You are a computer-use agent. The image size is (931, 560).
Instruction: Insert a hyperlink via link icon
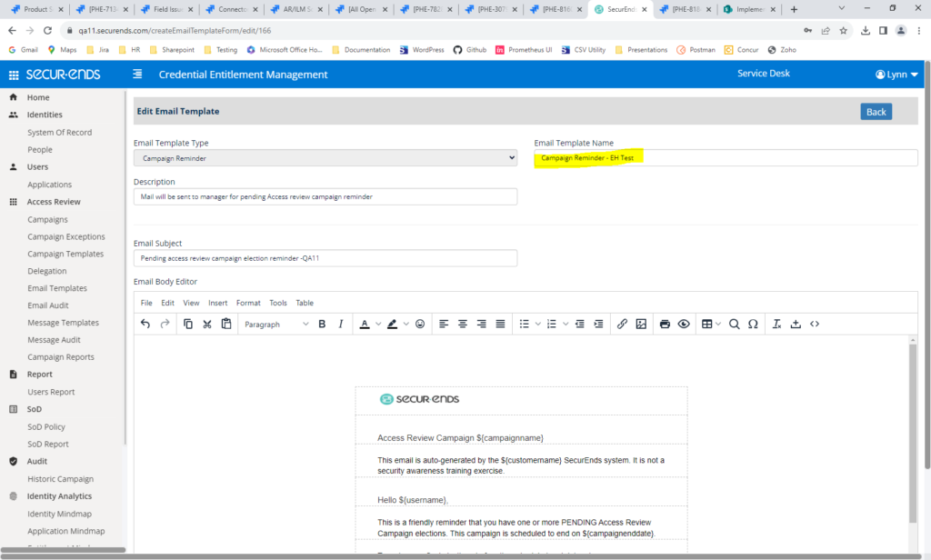(x=622, y=324)
